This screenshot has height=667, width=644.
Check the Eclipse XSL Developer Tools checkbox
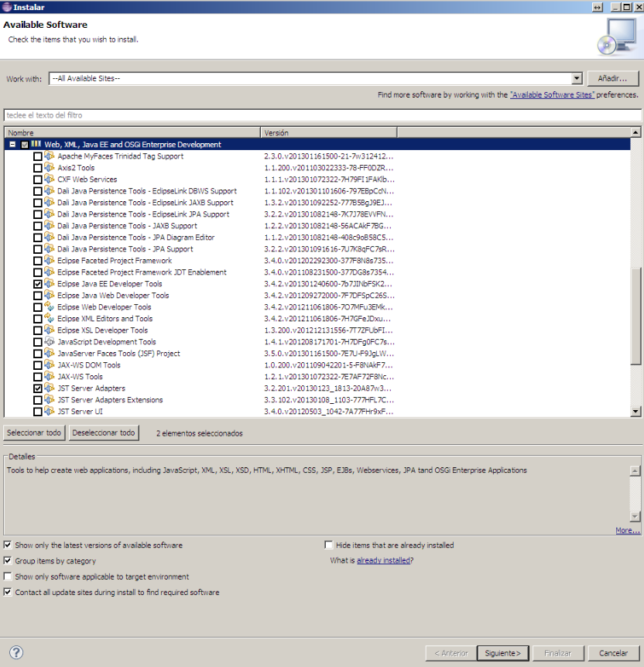[x=37, y=330]
